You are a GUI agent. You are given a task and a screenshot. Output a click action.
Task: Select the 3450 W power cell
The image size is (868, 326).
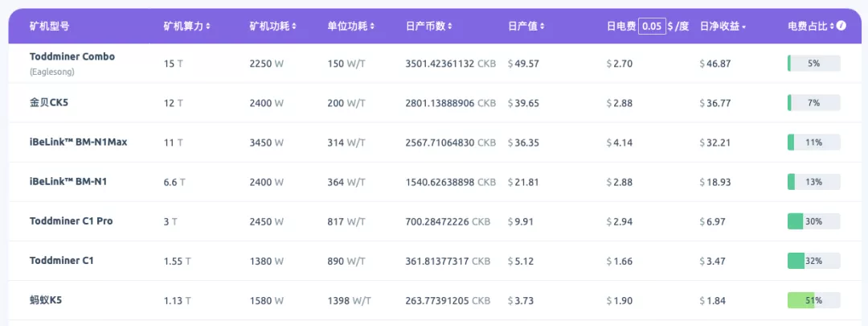(x=266, y=142)
